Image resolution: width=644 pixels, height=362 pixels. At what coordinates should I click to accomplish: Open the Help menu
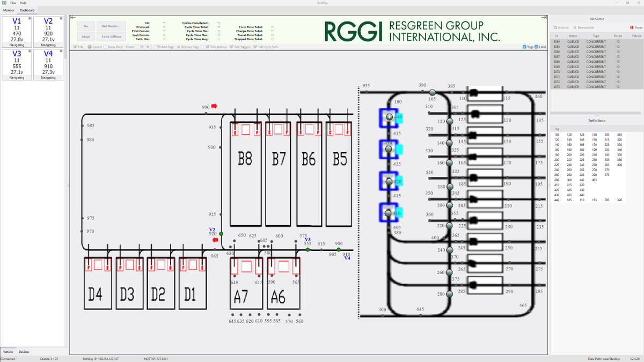tap(23, 3)
